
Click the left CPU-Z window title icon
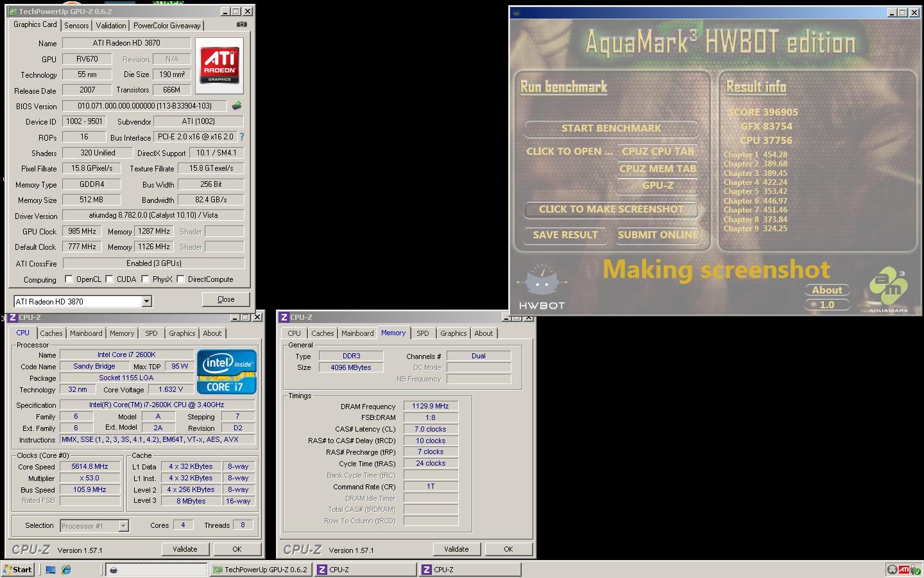click(13, 317)
